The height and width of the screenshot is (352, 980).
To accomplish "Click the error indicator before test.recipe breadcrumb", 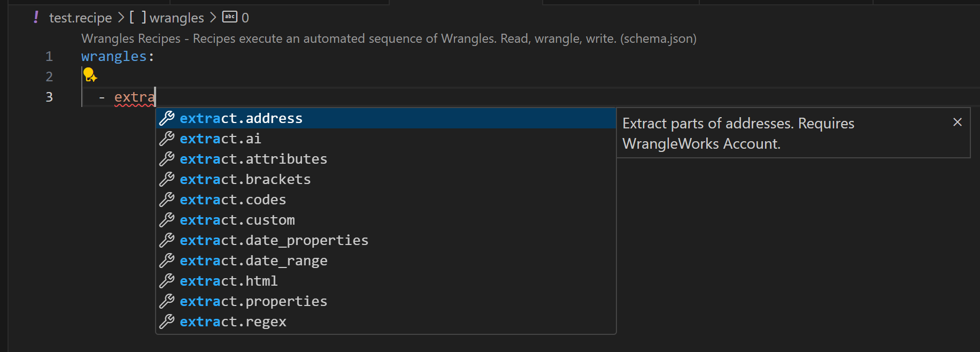I will 35,18.
